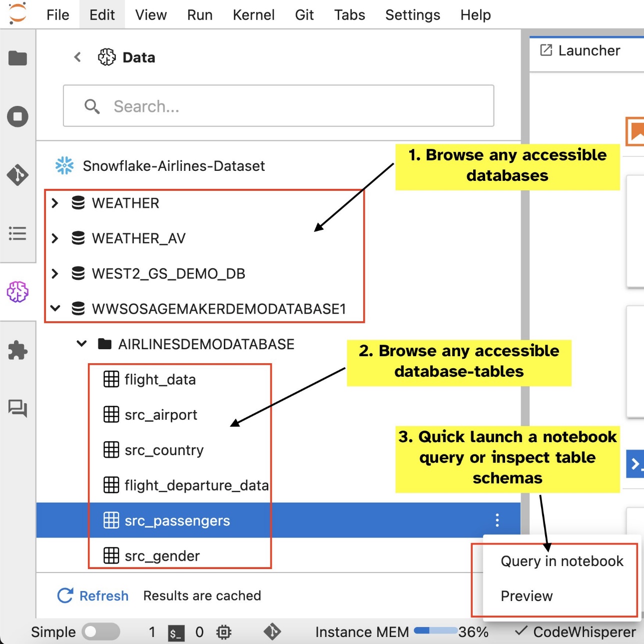Viewport: 644px width, 644px height.
Task: Click the Snowflake connection icon
Action: [x=64, y=165]
